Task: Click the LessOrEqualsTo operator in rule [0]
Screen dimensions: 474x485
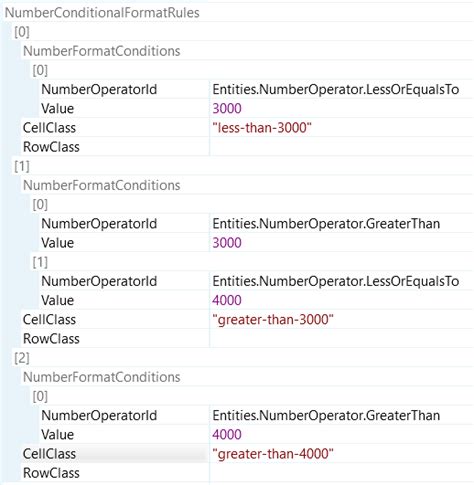Action: pyautogui.click(x=336, y=89)
